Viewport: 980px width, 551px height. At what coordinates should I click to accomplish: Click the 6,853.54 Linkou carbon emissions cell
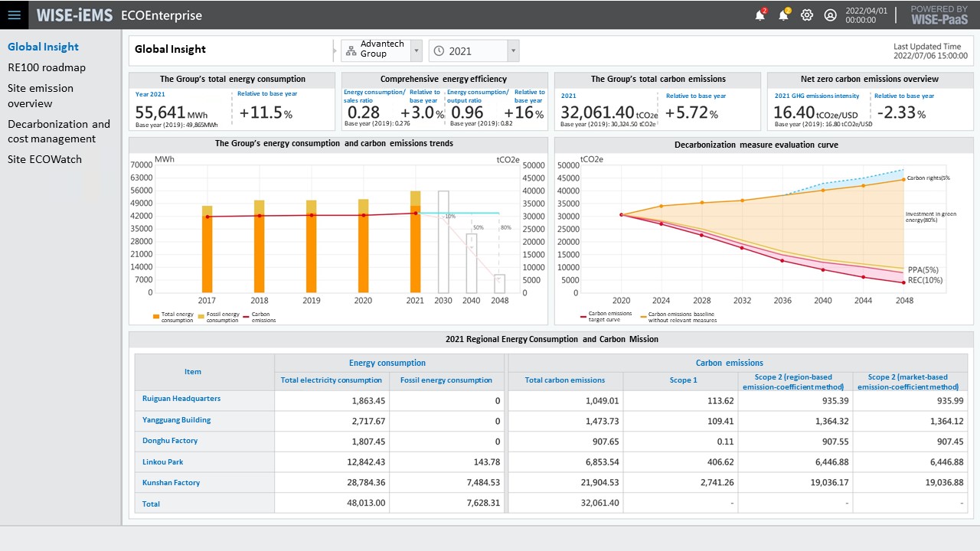(601, 462)
